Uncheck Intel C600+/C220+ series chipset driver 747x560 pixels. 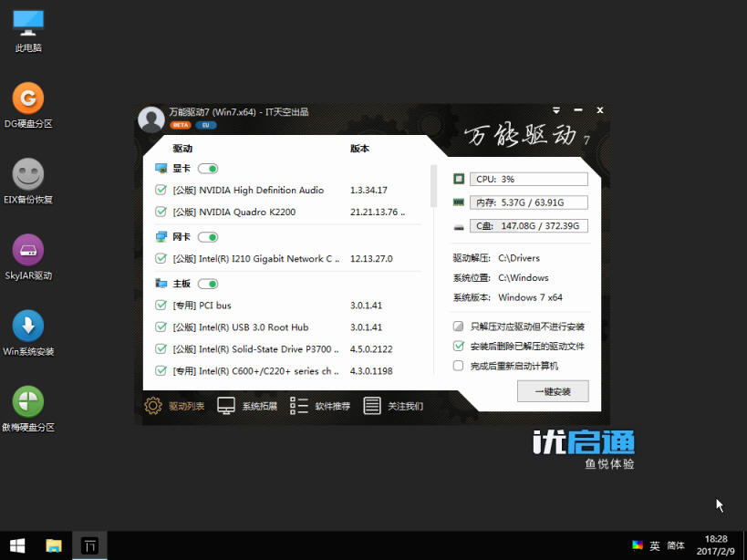[x=161, y=370]
